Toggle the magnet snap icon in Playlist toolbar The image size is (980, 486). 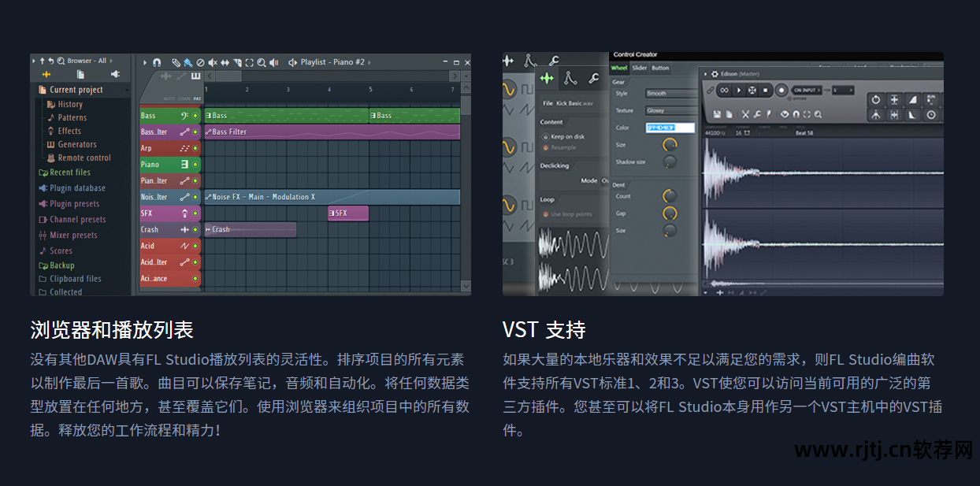pos(157,62)
